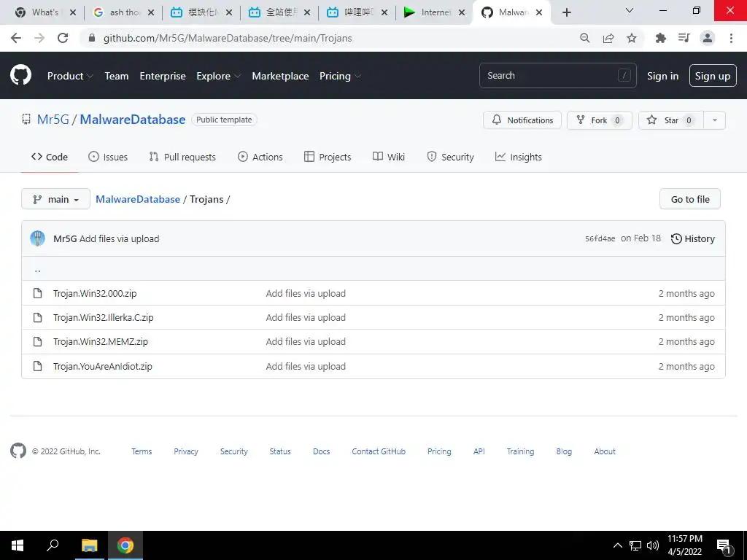
Task: Open the Code tab
Action: coord(50,157)
